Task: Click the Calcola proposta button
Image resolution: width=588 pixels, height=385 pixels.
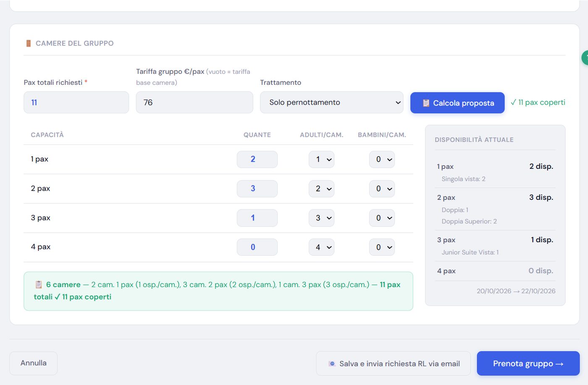Action: tap(457, 103)
